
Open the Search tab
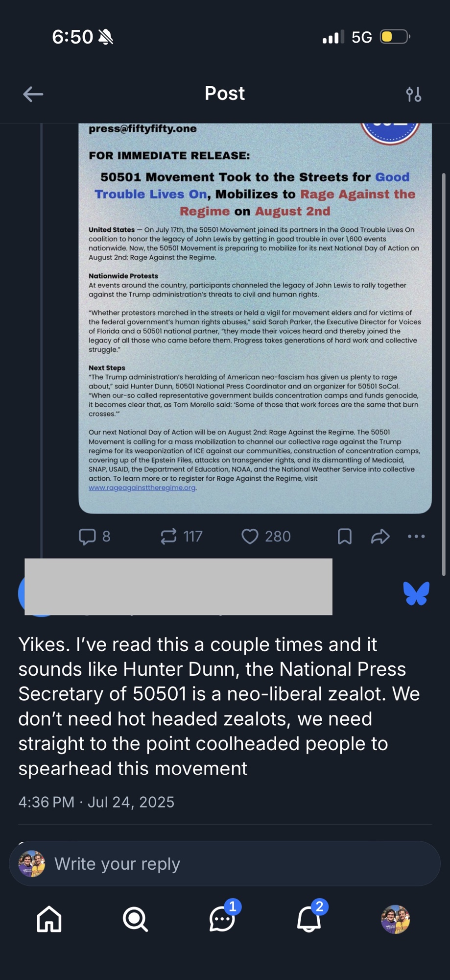tap(136, 919)
